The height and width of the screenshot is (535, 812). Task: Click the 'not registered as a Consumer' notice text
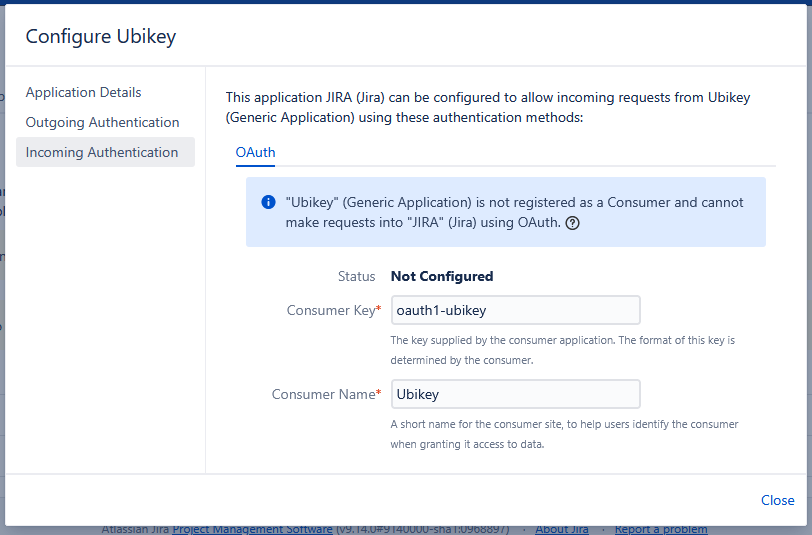pyautogui.click(x=514, y=212)
